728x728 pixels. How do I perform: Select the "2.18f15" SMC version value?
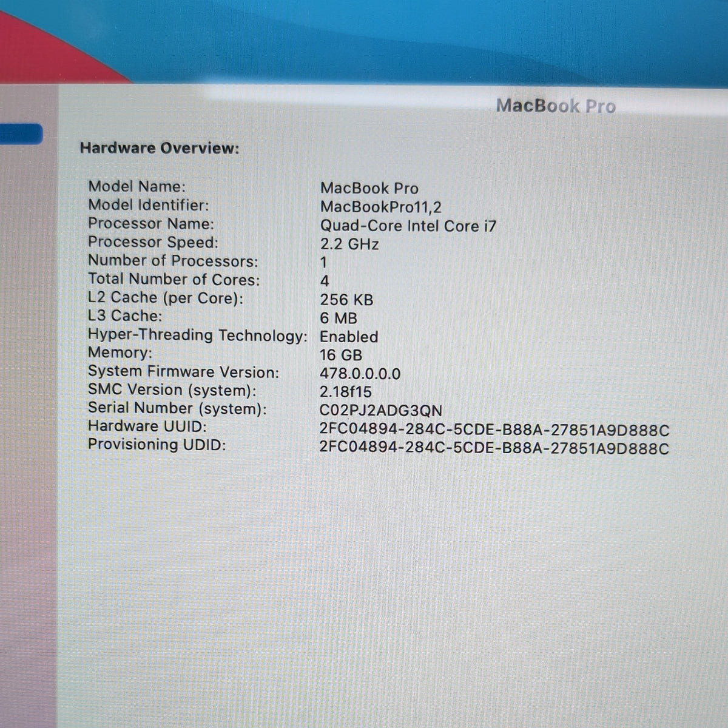coord(346,392)
